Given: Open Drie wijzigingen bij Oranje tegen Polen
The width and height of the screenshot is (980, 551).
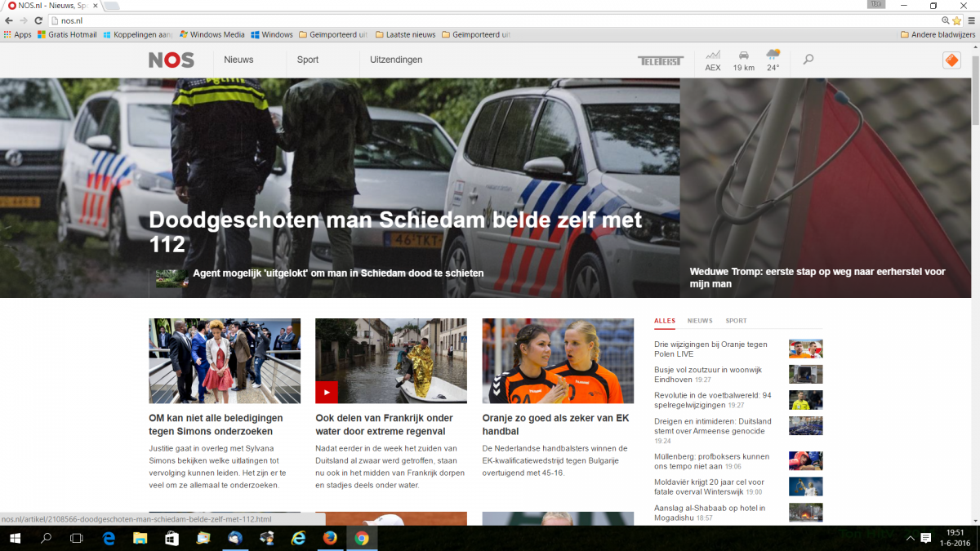Looking at the screenshot, I should 711,349.
